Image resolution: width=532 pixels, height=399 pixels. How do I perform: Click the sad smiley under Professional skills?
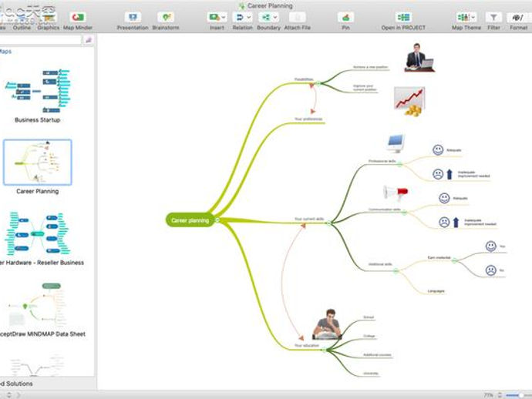point(438,174)
